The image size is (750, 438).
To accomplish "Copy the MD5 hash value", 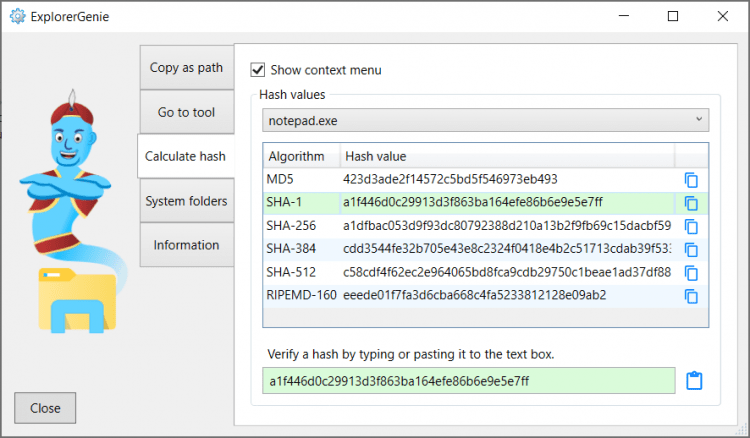I will (691, 180).
